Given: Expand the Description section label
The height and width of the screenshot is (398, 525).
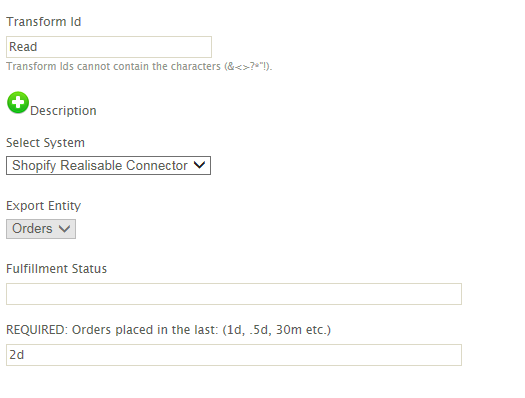Looking at the screenshot, I should pos(63,111).
